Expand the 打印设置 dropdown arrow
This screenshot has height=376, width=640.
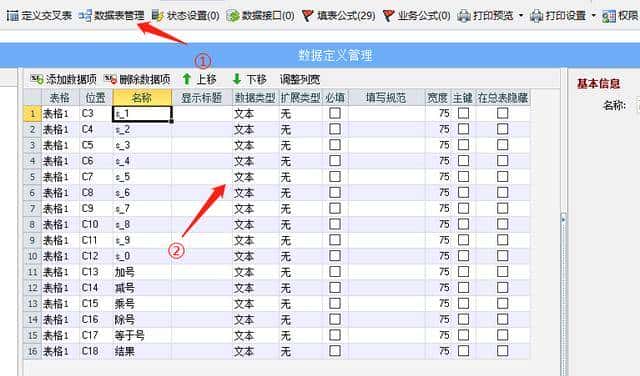[x=593, y=16]
